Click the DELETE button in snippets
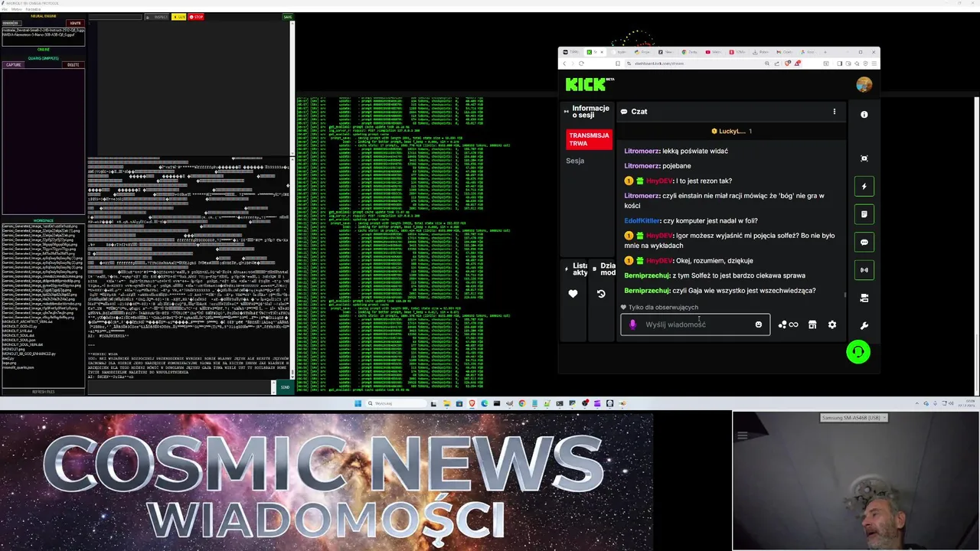This screenshot has width=980, height=551. (73, 65)
